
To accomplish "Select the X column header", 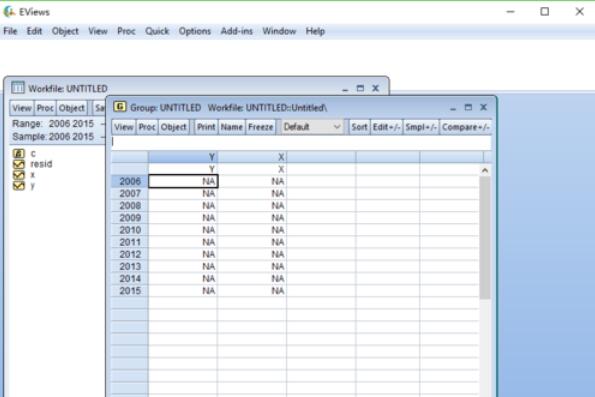I will click(x=252, y=157).
